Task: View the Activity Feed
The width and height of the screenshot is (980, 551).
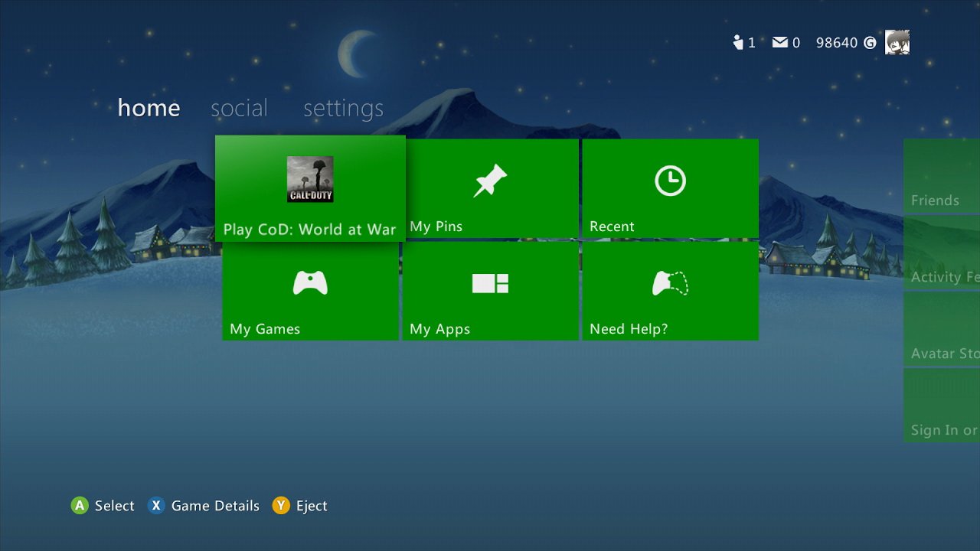Action: point(943,253)
